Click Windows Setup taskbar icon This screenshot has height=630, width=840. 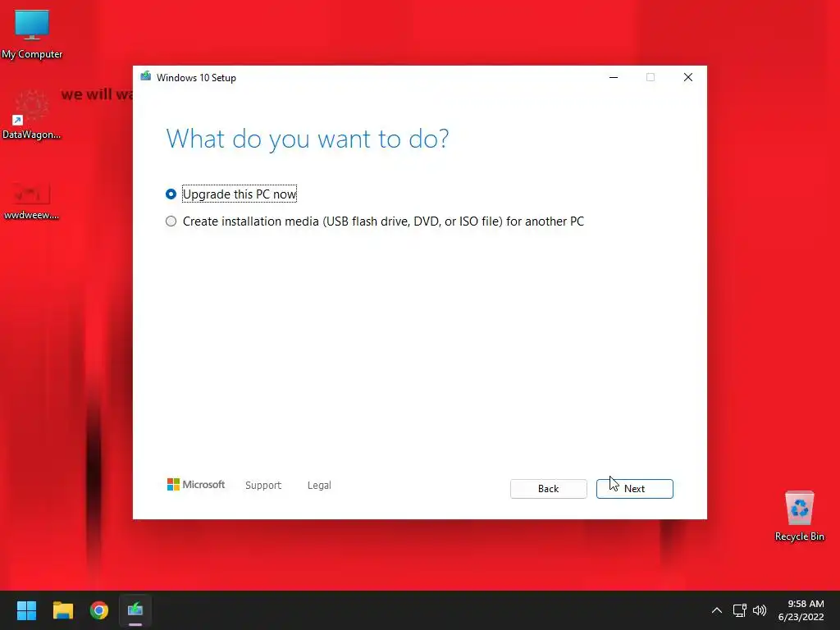(x=135, y=610)
